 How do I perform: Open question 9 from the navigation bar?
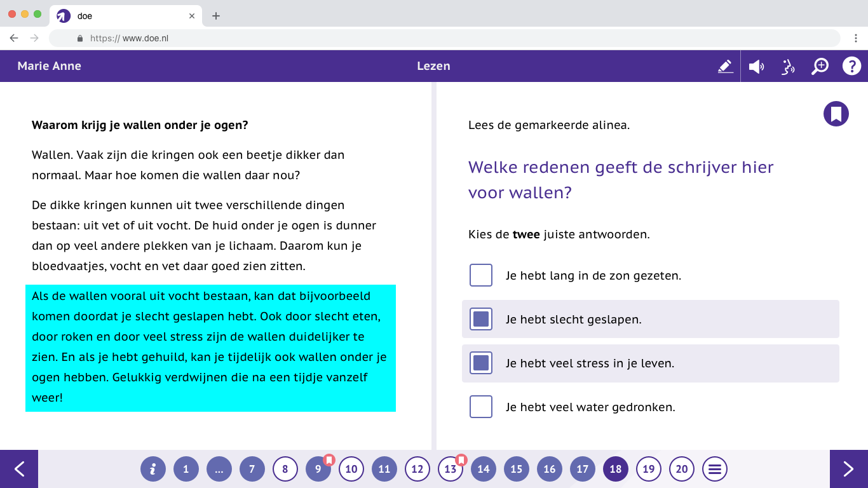(318, 468)
